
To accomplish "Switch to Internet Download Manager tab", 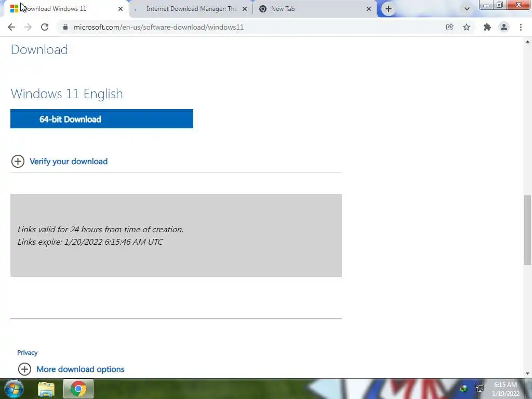I will (x=192, y=9).
